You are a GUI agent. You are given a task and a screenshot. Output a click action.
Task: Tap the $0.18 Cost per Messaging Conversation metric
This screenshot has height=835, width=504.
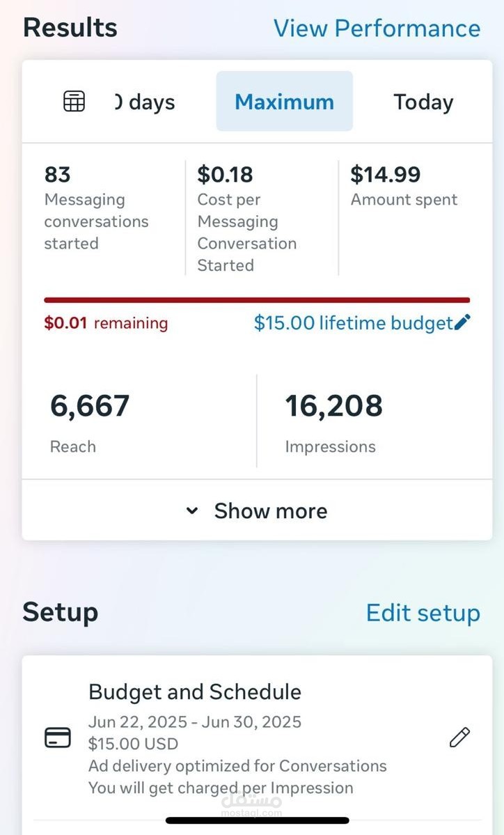[247, 219]
